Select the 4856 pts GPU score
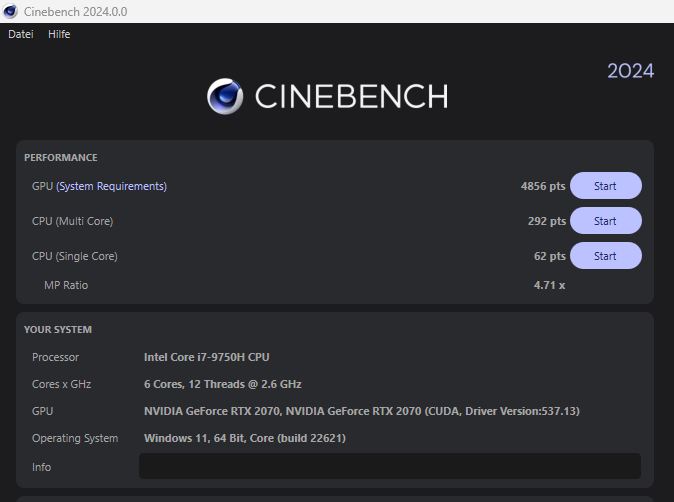 (x=543, y=186)
